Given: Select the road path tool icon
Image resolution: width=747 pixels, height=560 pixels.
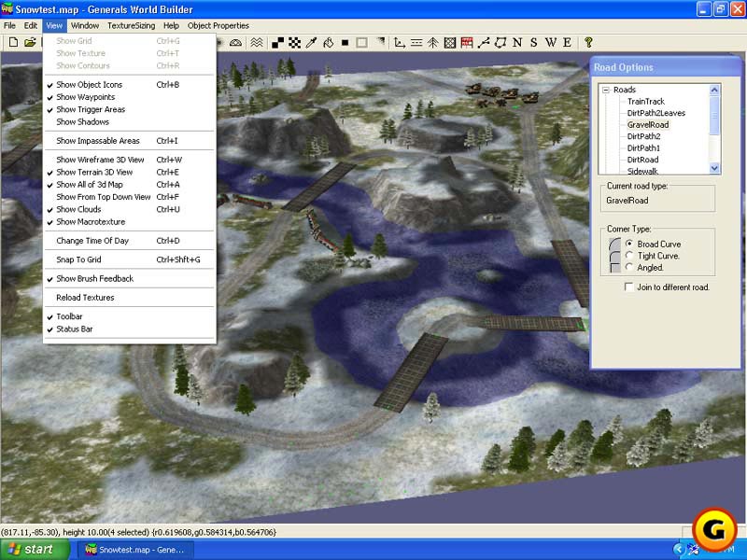Looking at the screenshot, I should [484, 43].
